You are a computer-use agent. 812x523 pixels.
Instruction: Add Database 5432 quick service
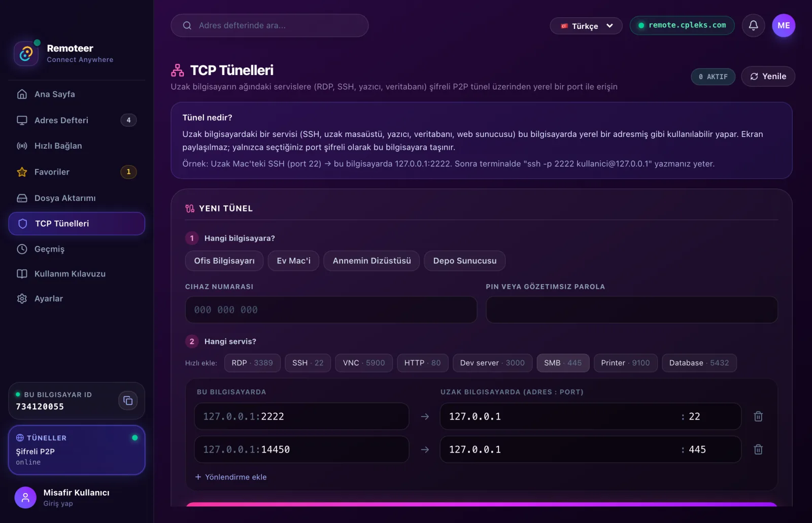(699, 363)
